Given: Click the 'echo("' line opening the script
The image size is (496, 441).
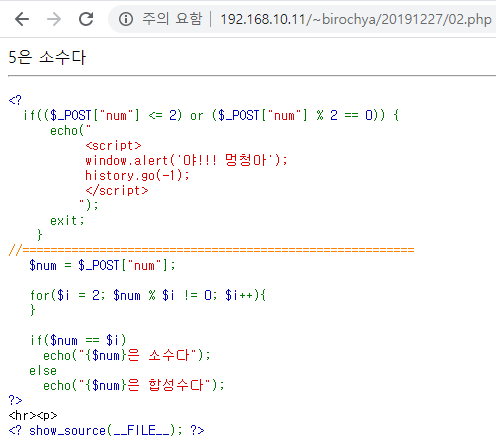Looking at the screenshot, I should (x=71, y=130).
